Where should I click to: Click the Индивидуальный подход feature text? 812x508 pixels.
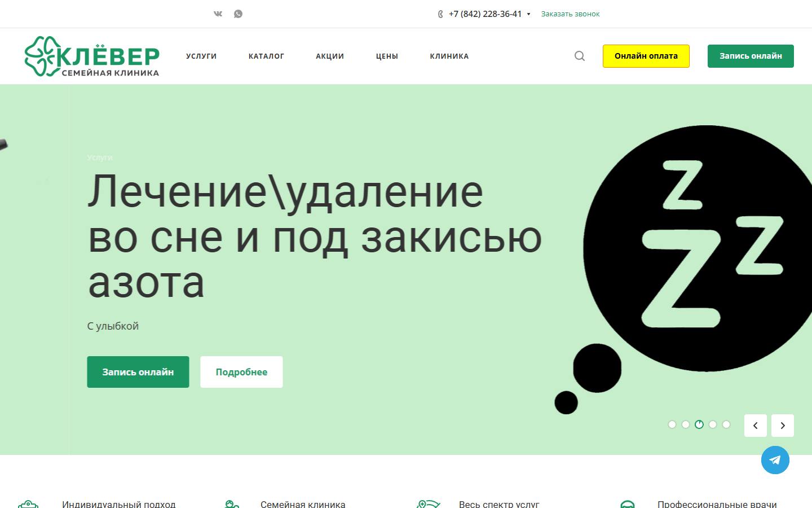119,504
